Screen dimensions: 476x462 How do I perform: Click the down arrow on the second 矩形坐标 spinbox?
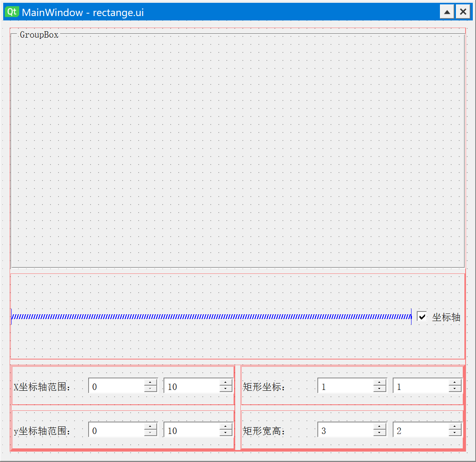pyautogui.click(x=454, y=389)
